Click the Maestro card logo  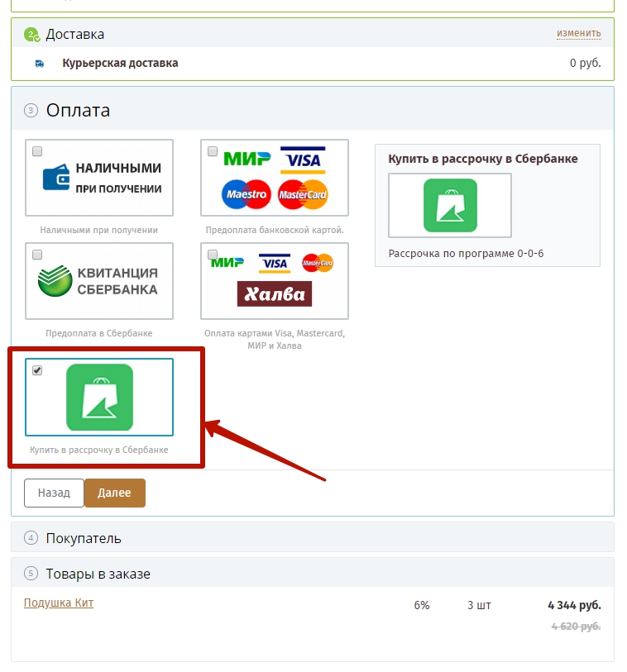click(246, 194)
